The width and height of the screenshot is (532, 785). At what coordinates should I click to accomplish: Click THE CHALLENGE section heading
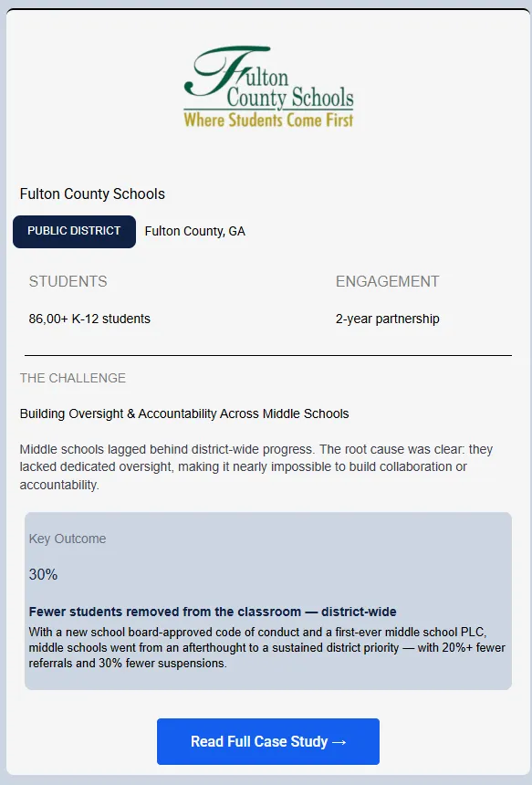tap(73, 378)
